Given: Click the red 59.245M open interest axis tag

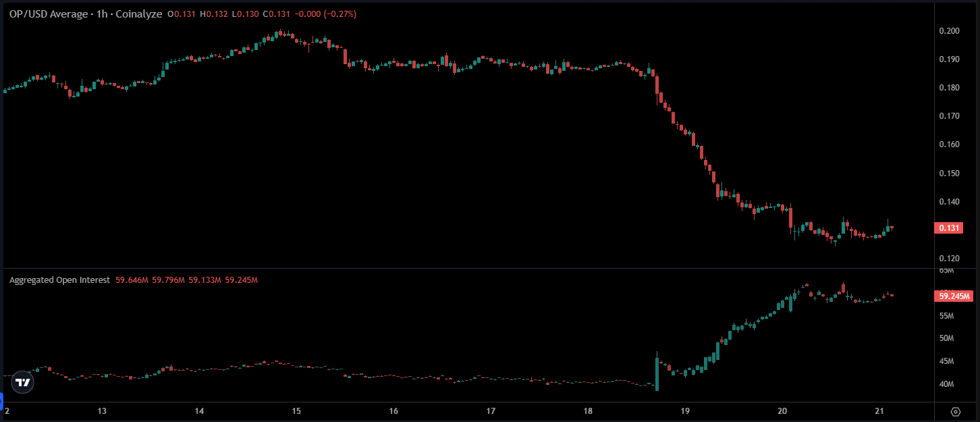Looking at the screenshot, I should click(953, 296).
